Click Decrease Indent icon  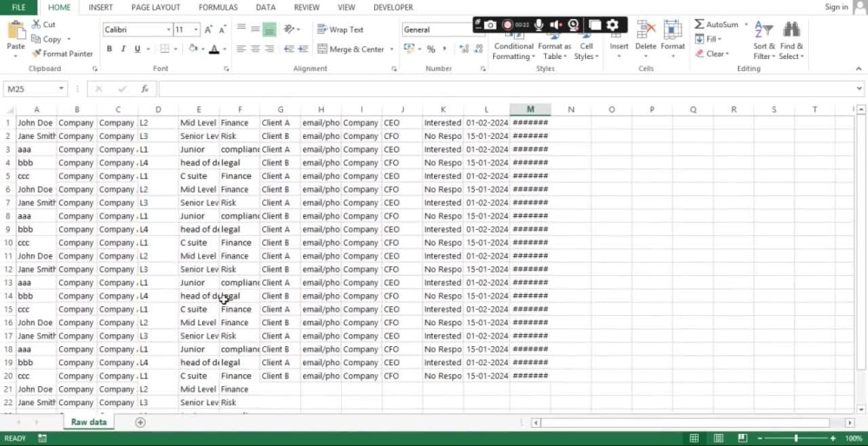coord(288,49)
